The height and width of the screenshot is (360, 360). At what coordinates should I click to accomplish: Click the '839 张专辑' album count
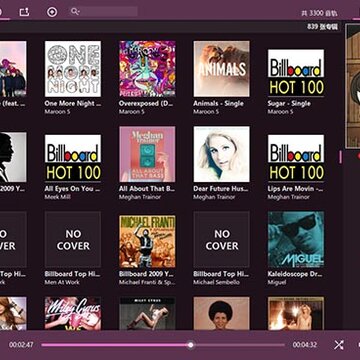click(322, 27)
